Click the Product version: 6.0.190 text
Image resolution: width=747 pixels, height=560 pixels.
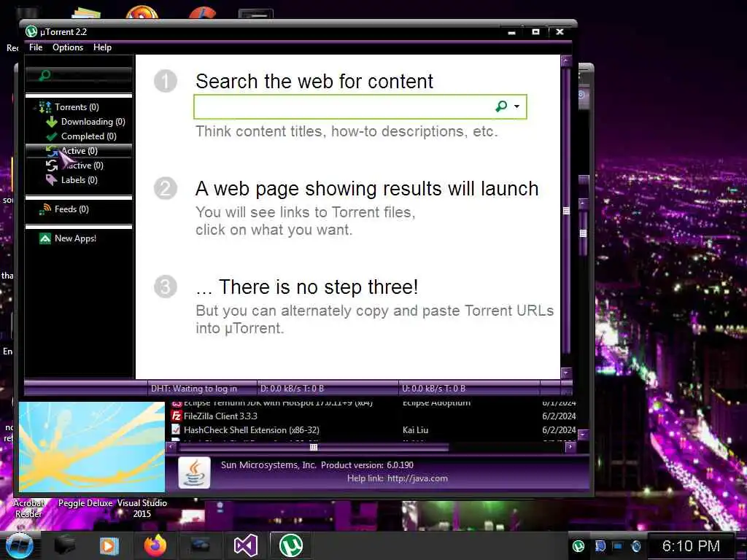coord(367,464)
